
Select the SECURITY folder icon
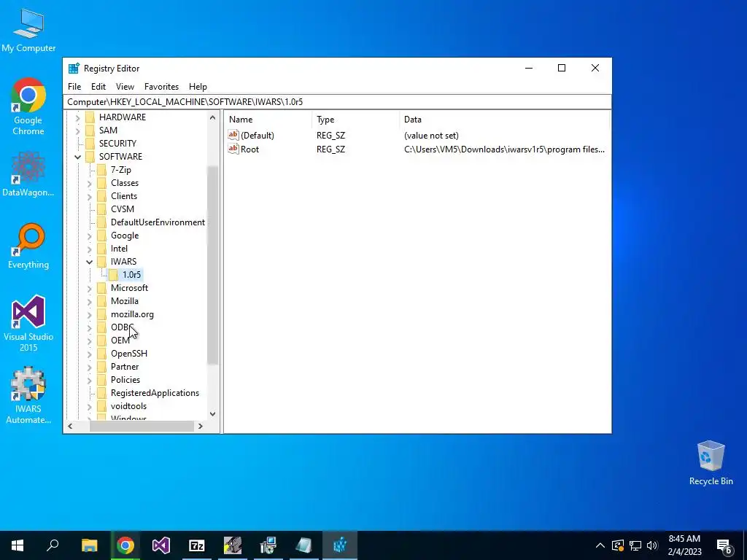[x=90, y=144]
